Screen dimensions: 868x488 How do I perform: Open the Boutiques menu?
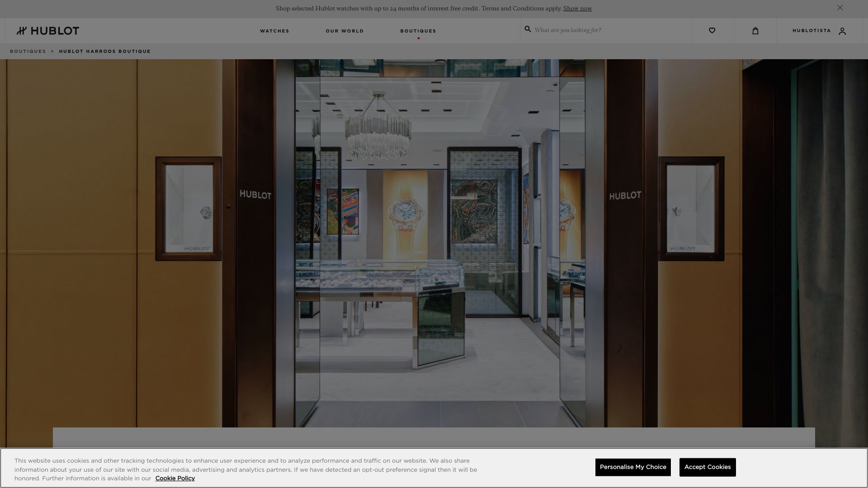[418, 31]
